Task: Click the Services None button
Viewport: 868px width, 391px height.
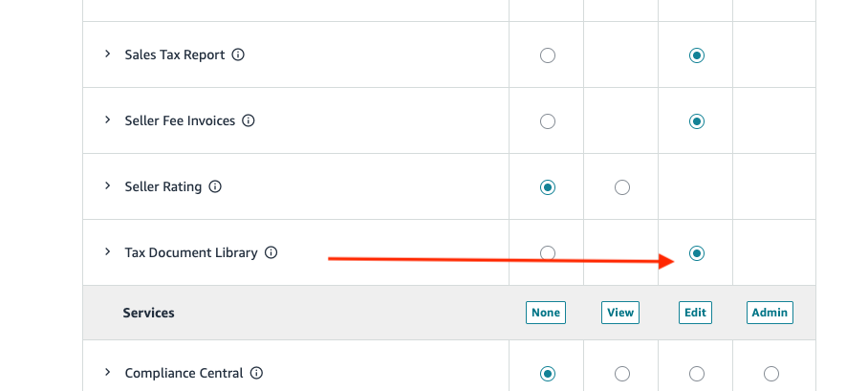Action: [546, 313]
